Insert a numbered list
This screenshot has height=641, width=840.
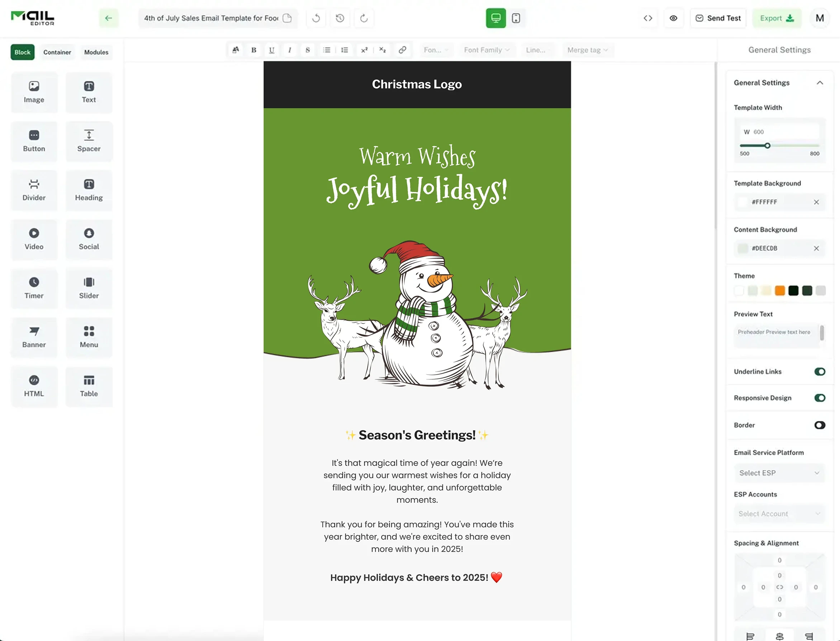coord(345,50)
